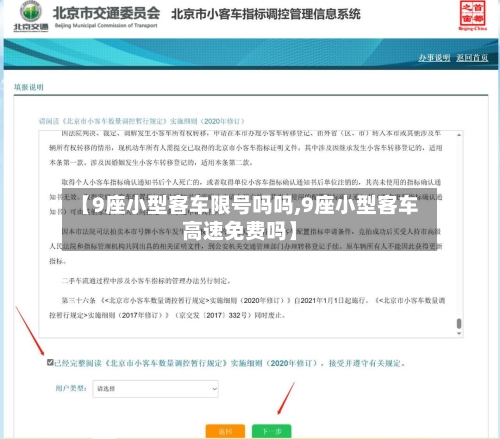Open the 返回首页 link
500x439 pixels.
point(472,58)
